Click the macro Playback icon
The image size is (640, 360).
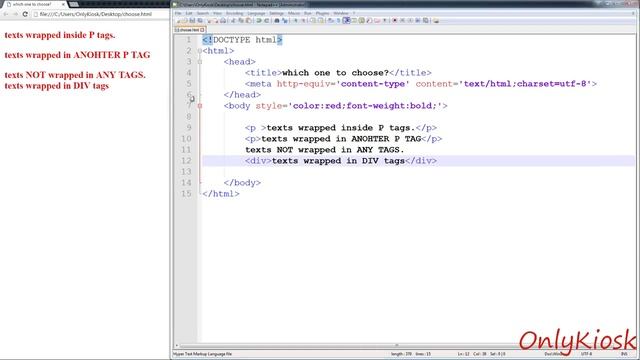[x=410, y=20]
